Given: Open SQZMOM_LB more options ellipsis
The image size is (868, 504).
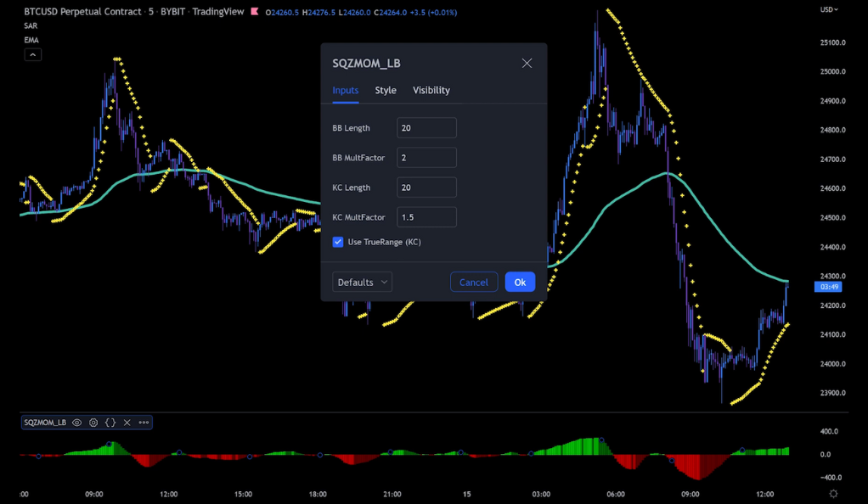Looking at the screenshot, I should [144, 423].
